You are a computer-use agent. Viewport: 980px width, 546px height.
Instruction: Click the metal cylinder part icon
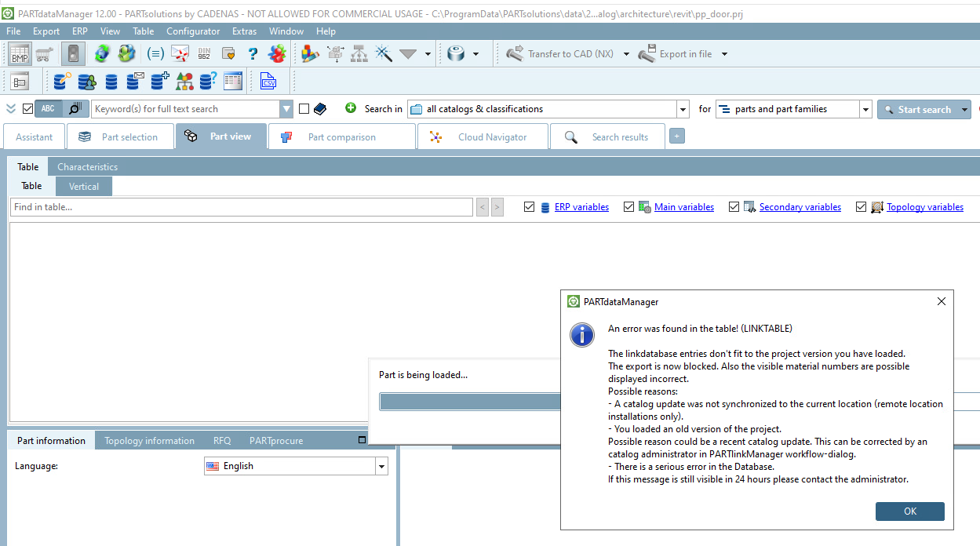coord(457,54)
